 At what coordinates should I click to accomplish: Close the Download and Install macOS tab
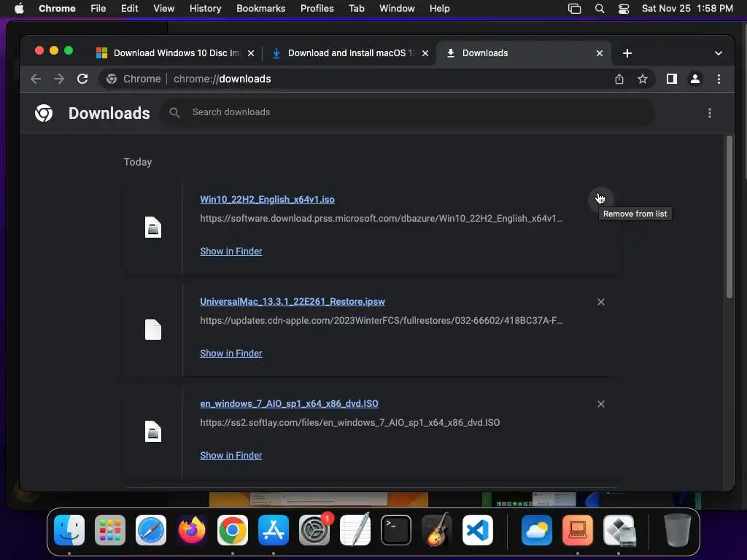(x=425, y=53)
